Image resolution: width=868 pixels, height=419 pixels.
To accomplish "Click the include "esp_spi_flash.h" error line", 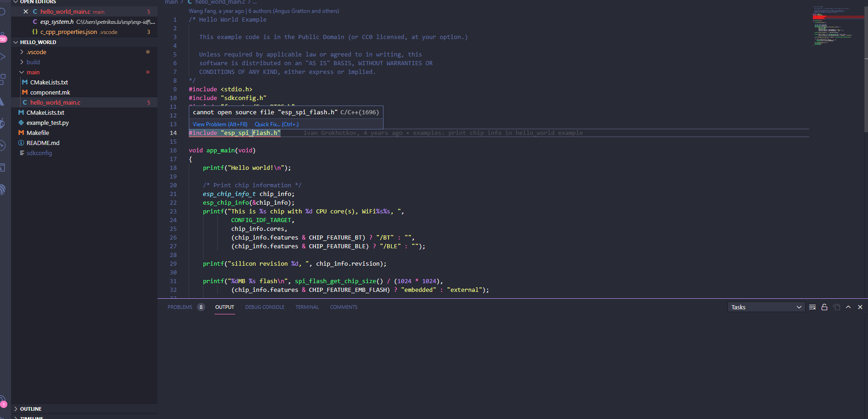I will 235,133.
